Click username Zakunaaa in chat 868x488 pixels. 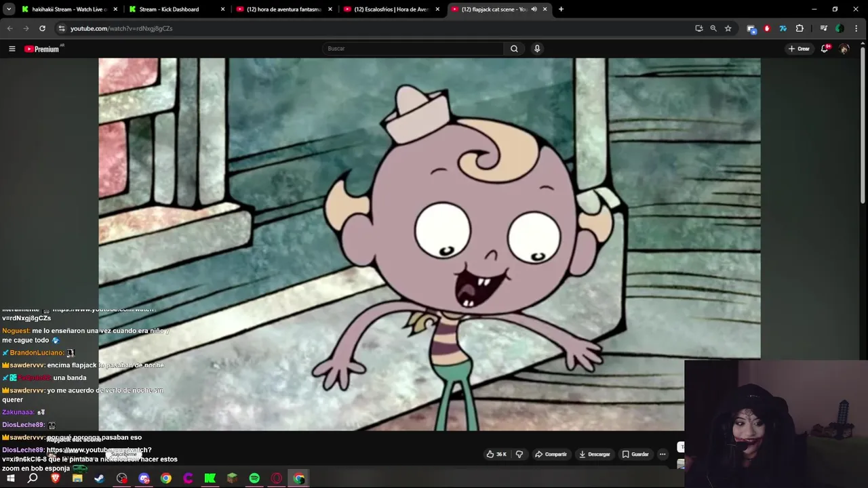18,412
